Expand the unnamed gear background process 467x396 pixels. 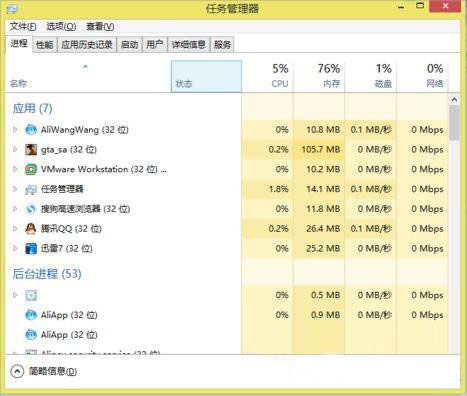tap(15, 295)
